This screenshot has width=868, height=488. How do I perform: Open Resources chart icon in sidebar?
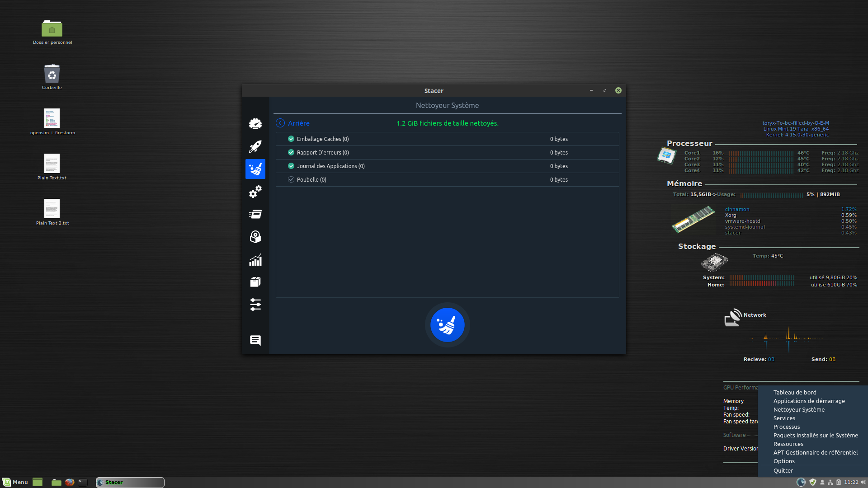255,260
